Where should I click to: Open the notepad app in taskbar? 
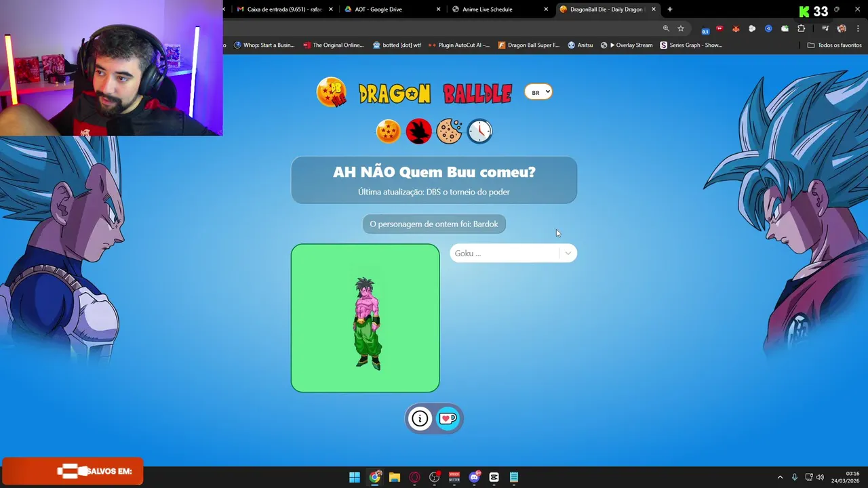514,477
